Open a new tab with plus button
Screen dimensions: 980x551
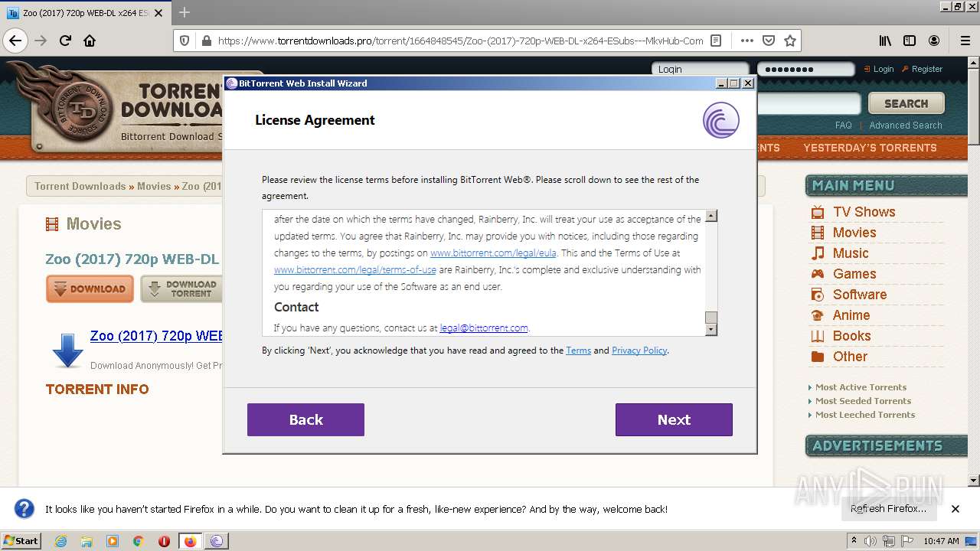tap(185, 12)
